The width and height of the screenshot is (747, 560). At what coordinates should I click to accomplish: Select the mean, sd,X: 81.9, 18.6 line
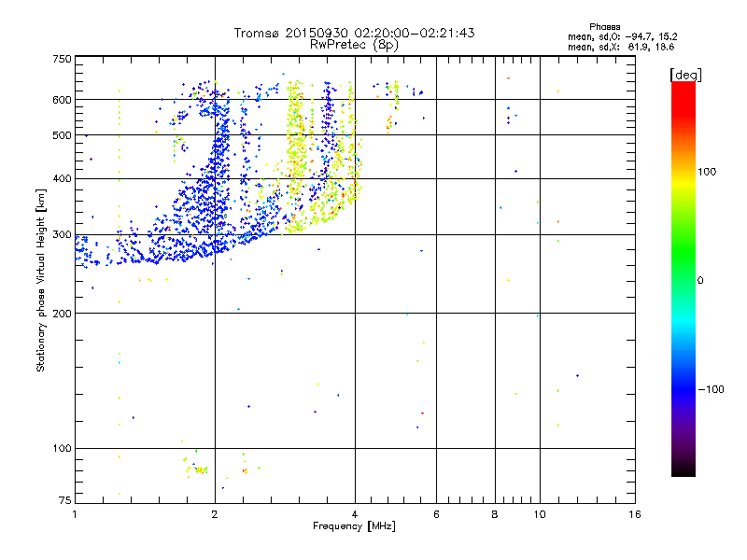[x=621, y=47]
